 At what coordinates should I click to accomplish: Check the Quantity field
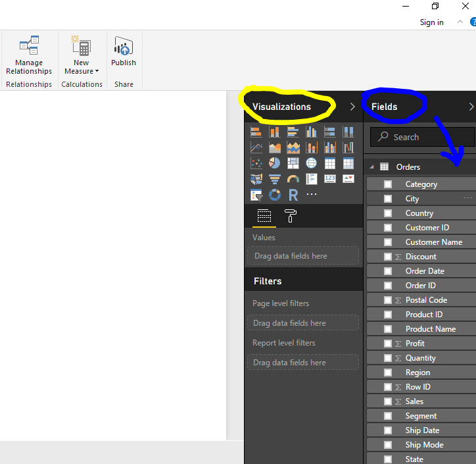pyautogui.click(x=388, y=358)
